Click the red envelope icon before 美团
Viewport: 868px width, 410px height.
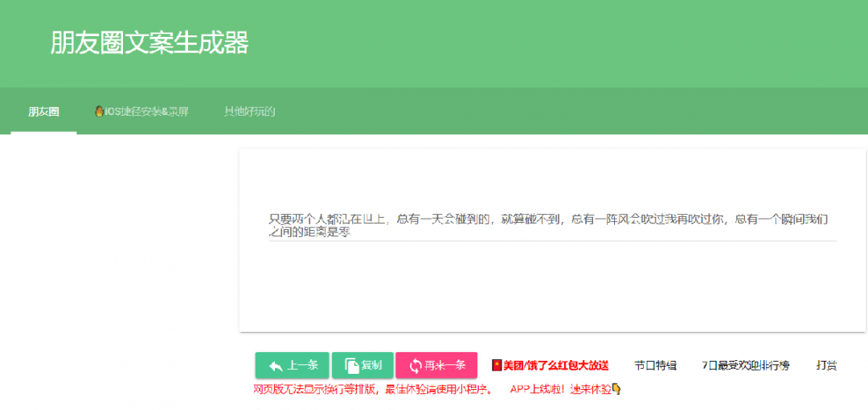(496, 366)
